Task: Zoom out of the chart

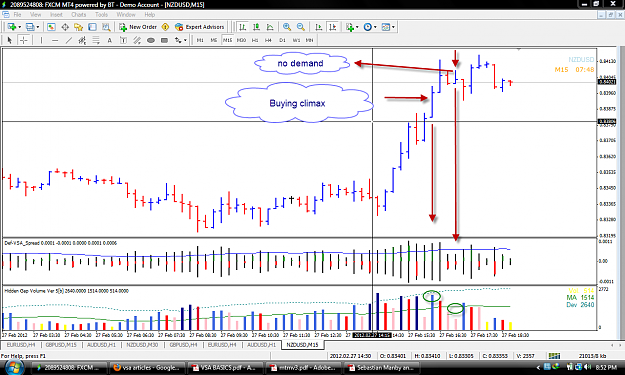Action: click(301, 27)
